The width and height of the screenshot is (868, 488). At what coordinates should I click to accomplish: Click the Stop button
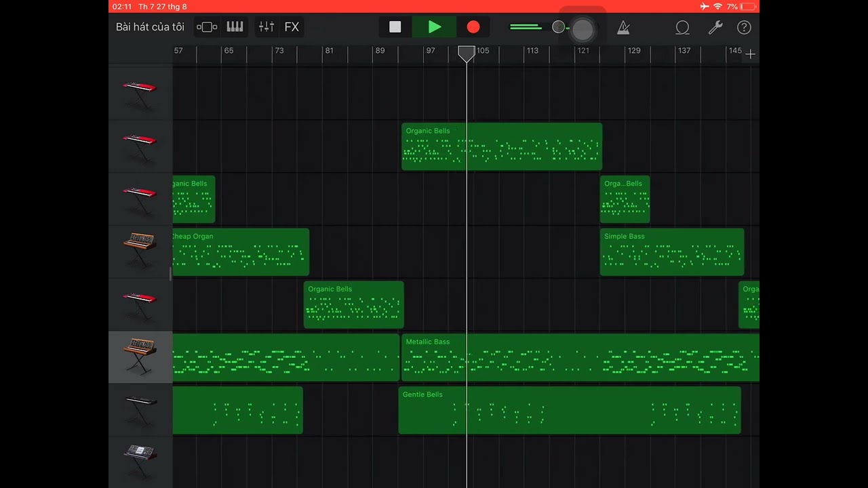coord(395,27)
